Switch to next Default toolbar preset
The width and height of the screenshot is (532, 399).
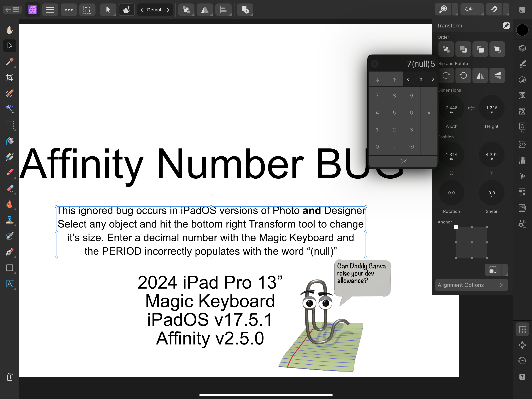click(x=168, y=10)
